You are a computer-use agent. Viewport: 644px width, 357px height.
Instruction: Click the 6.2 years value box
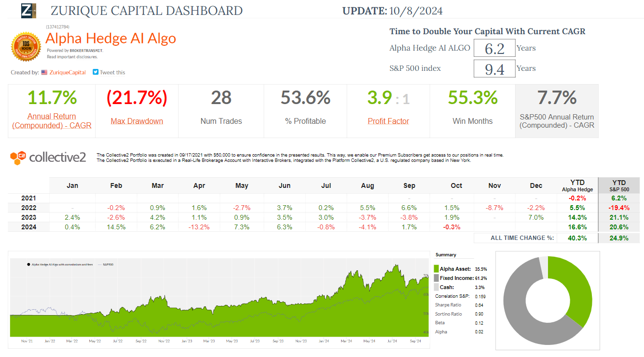pyautogui.click(x=494, y=48)
